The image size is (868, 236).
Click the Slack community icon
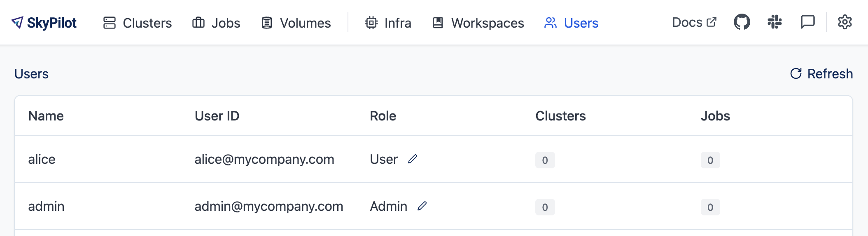coord(775,22)
